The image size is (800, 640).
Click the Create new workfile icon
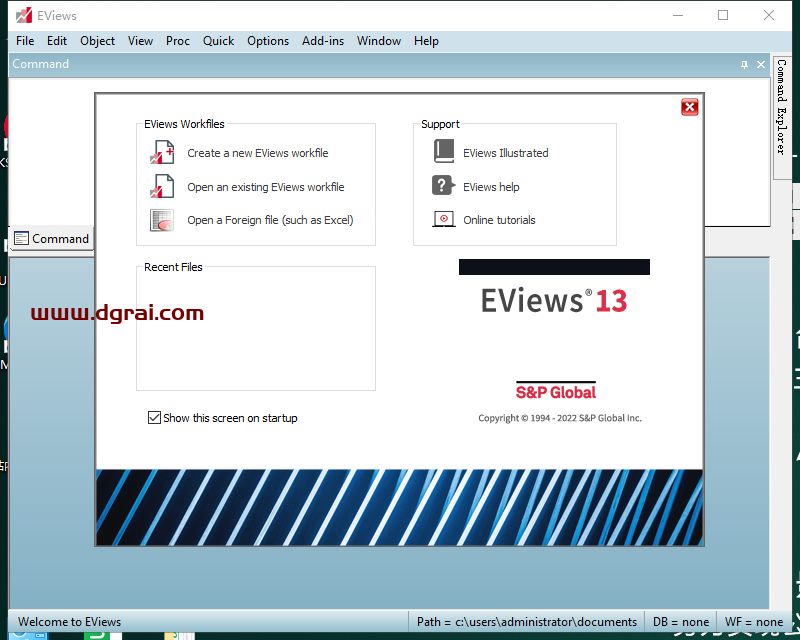pos(162,153)
